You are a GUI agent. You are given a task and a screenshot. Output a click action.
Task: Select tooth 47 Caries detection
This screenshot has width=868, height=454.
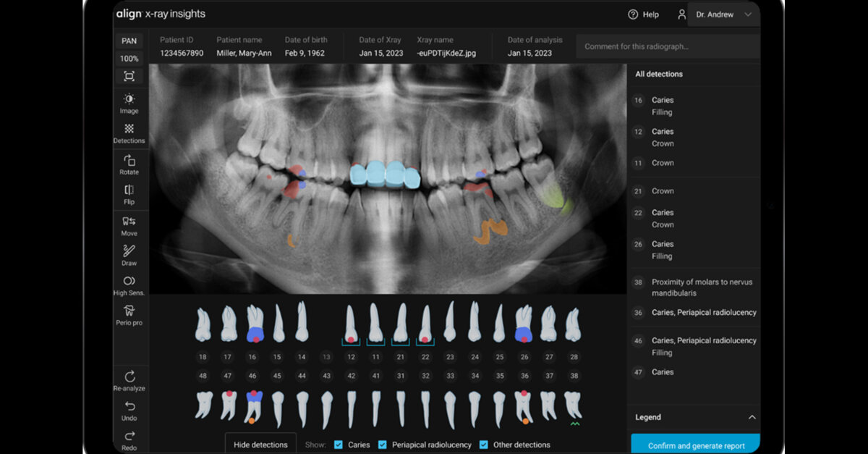694,372
